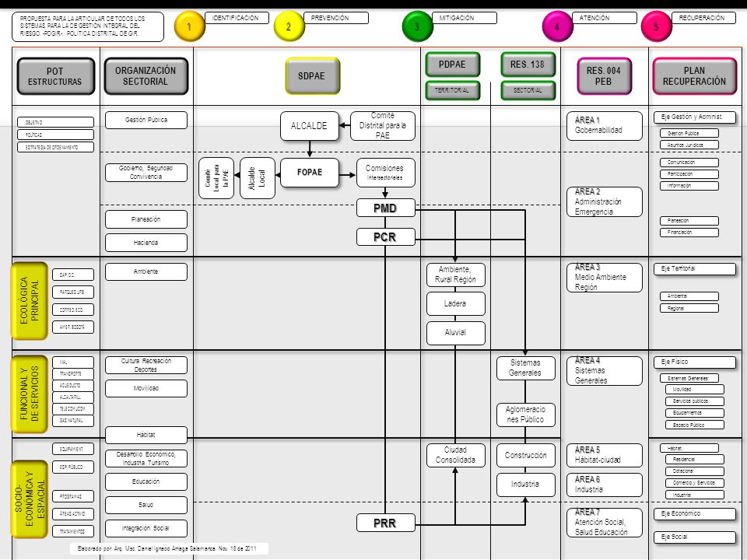The height and width of the screenshot is (560, 747).
Task: Click the magenta circle numbered 4 for Atención
Action: tap(557, 26)
